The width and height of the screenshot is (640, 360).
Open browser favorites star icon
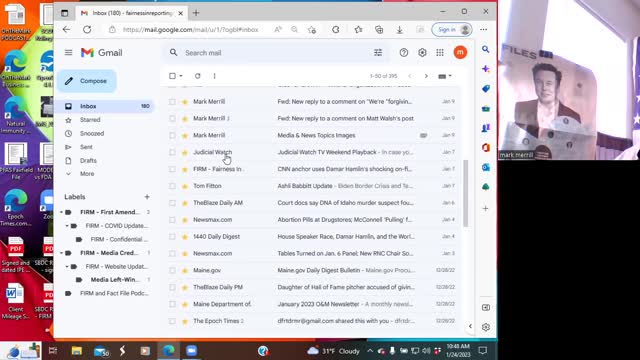[x=358, y=29]
